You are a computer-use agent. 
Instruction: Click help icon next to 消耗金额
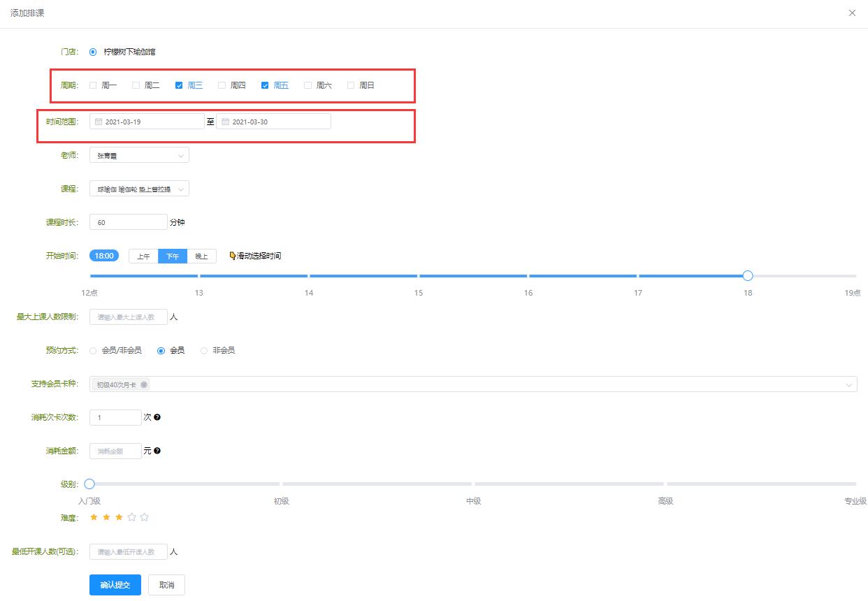(157, 451)
